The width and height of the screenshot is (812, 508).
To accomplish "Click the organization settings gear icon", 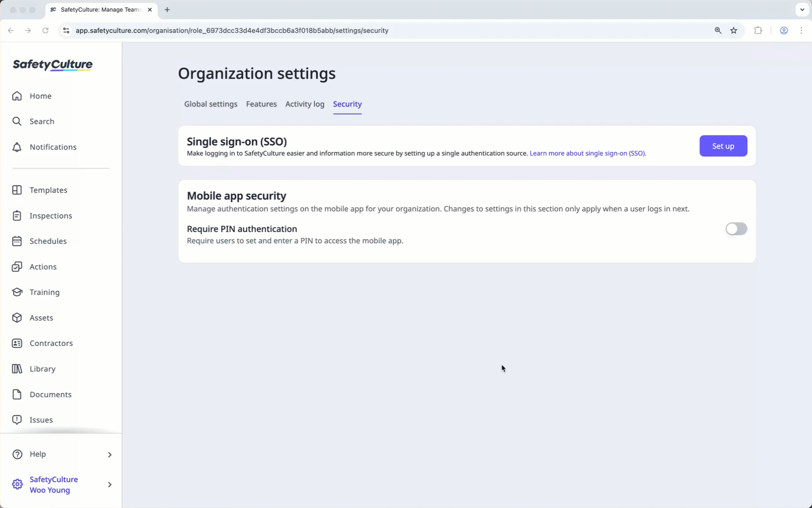I will point(17,484).
